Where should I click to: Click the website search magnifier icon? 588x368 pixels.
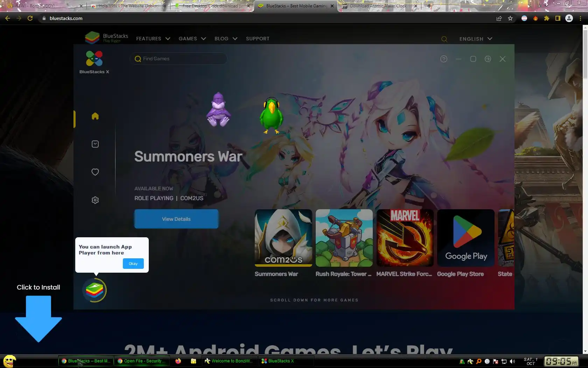point(444,39)
